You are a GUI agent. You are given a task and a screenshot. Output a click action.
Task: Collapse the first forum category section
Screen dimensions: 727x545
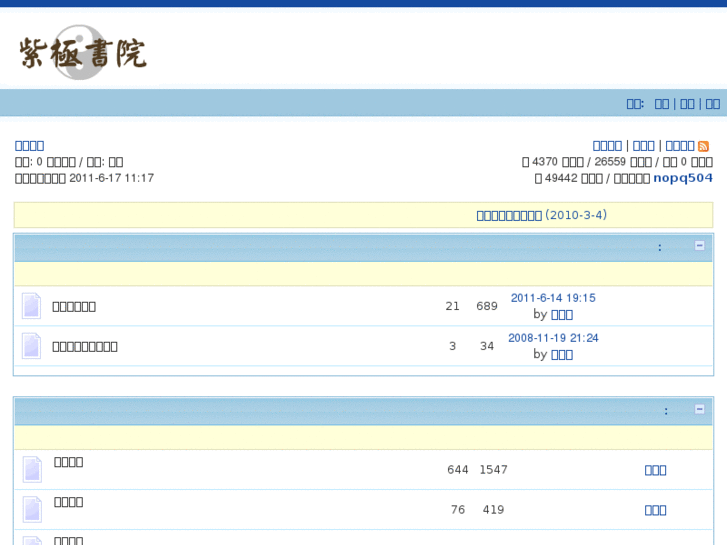(x=700, y=245)
